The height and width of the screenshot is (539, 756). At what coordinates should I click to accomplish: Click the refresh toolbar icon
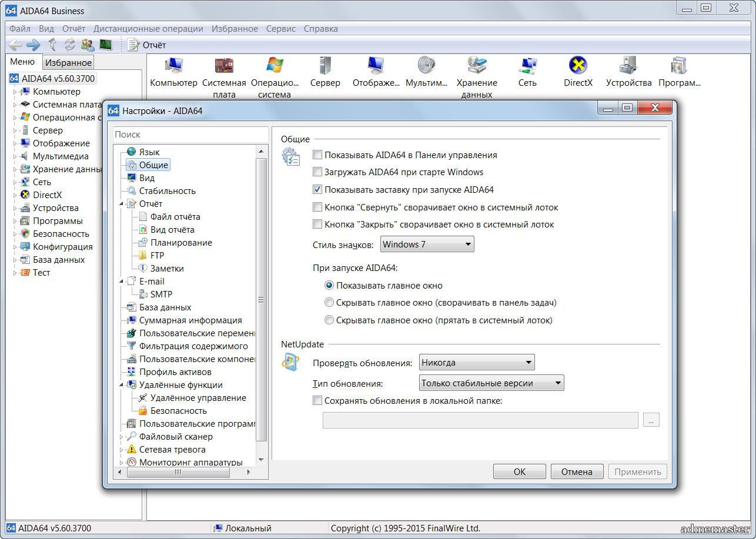(70, 45)
